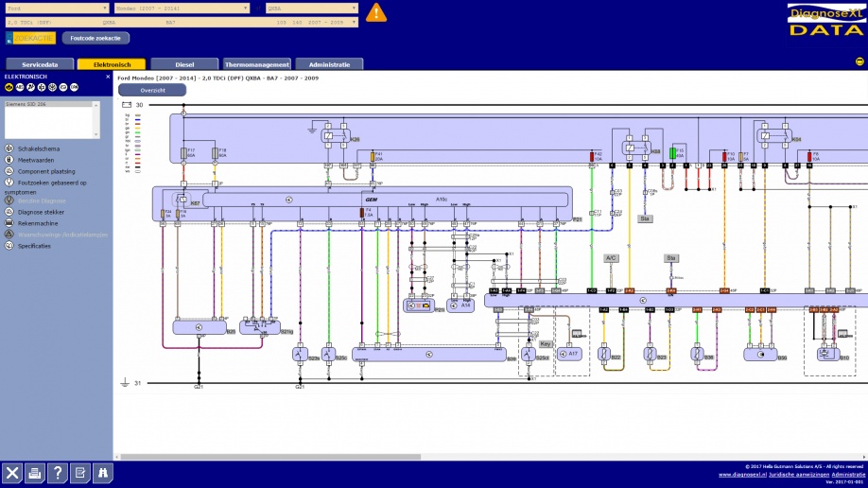The image size is (868, 488).
Task: Expand the Ford make dropdown
Action: (x=57, y=8)
